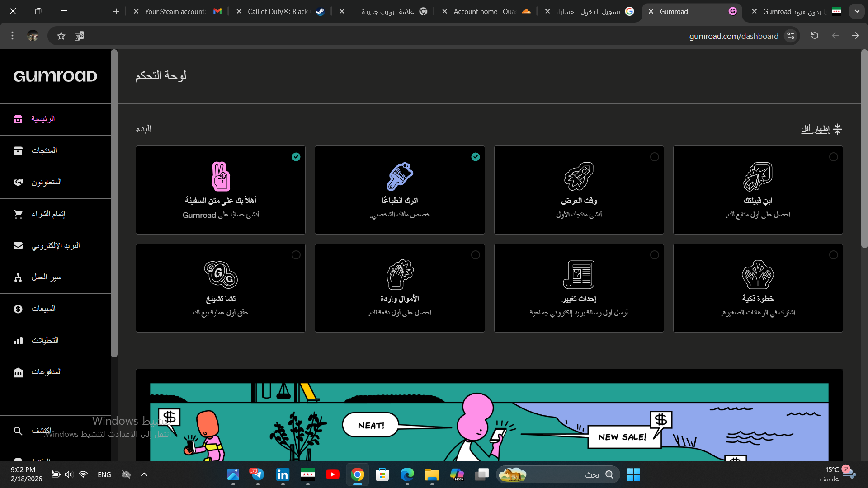Viewport: 868px width, 488px height.
Task: Click the Sales dollar icon in sidebar
Action: (18, 309)
